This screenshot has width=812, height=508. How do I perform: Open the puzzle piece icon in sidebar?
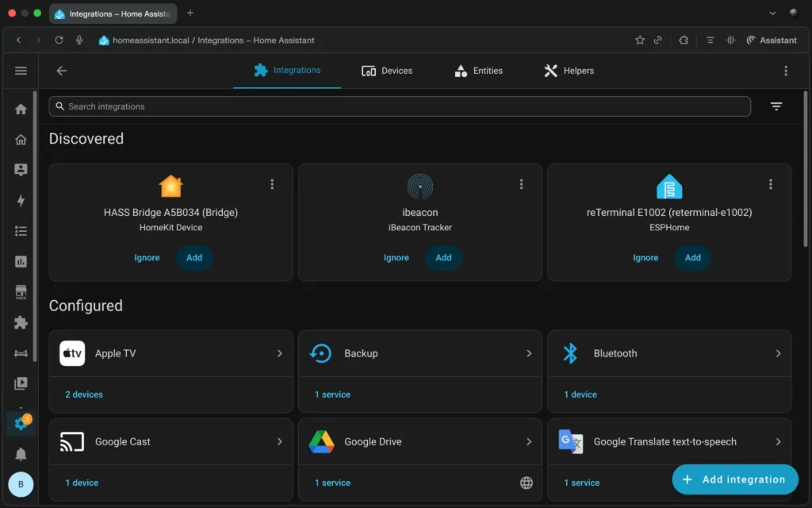pos(21,322)
